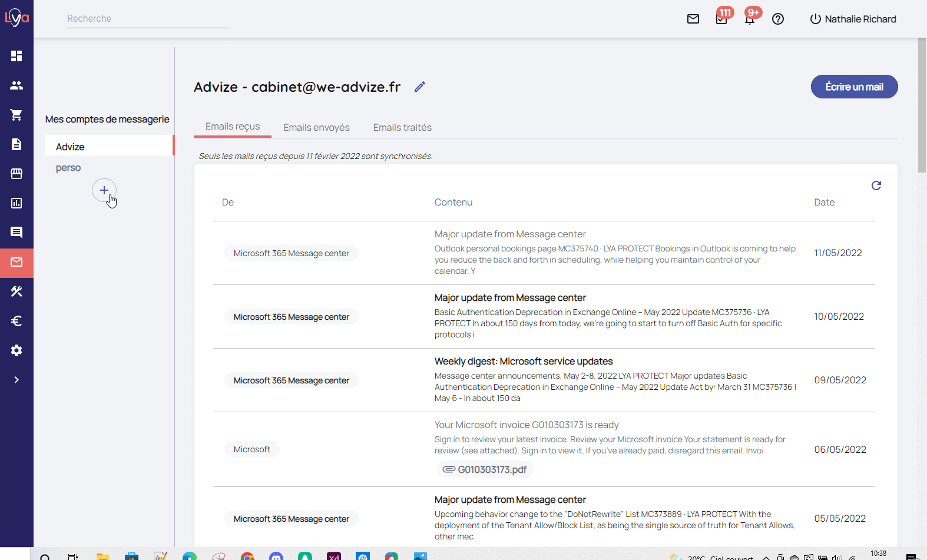Click the paperclip icon on G010303173.pdf
The image size is (927, 560).
pyautogui.click(x=449, y=469)
